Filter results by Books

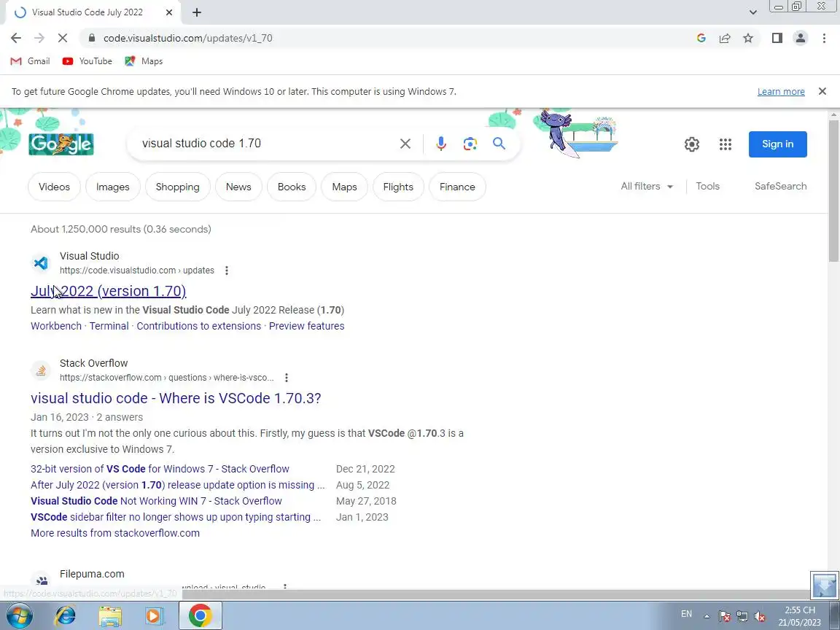pos(292,187)
